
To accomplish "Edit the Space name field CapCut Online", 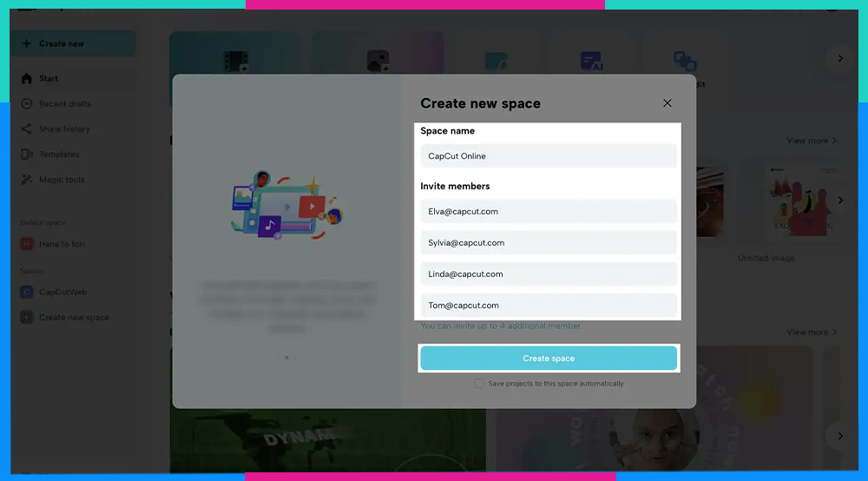I will [548, 156].
